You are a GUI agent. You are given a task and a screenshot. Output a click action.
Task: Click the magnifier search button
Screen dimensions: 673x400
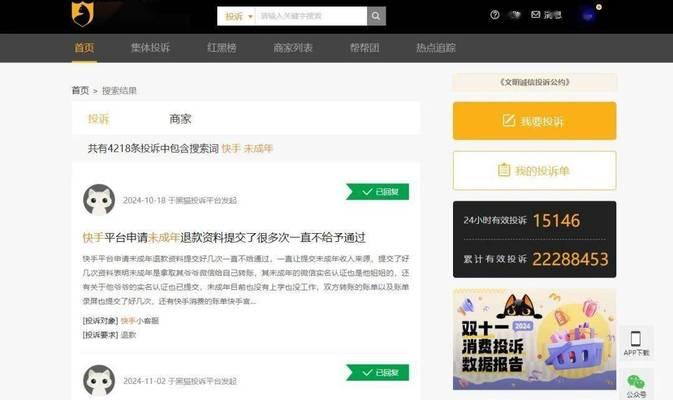[376, 16]
